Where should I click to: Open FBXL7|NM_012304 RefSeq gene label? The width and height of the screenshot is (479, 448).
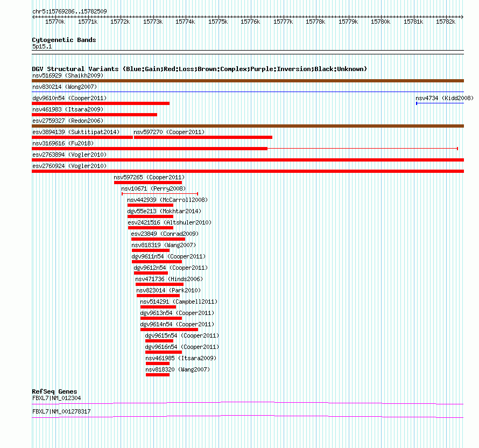[57, 398]
